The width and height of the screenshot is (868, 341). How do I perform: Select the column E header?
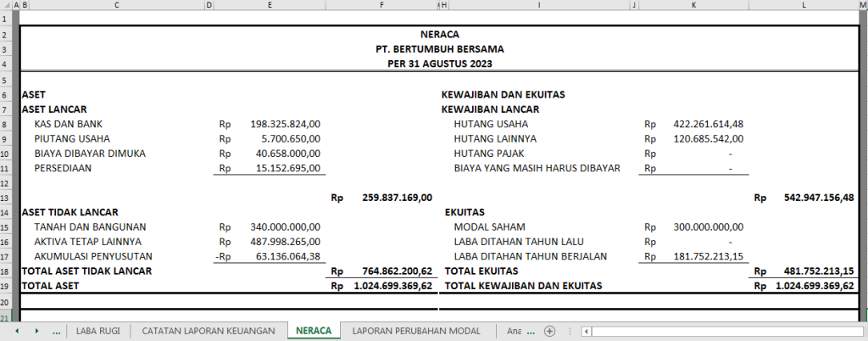pos(270,5)
